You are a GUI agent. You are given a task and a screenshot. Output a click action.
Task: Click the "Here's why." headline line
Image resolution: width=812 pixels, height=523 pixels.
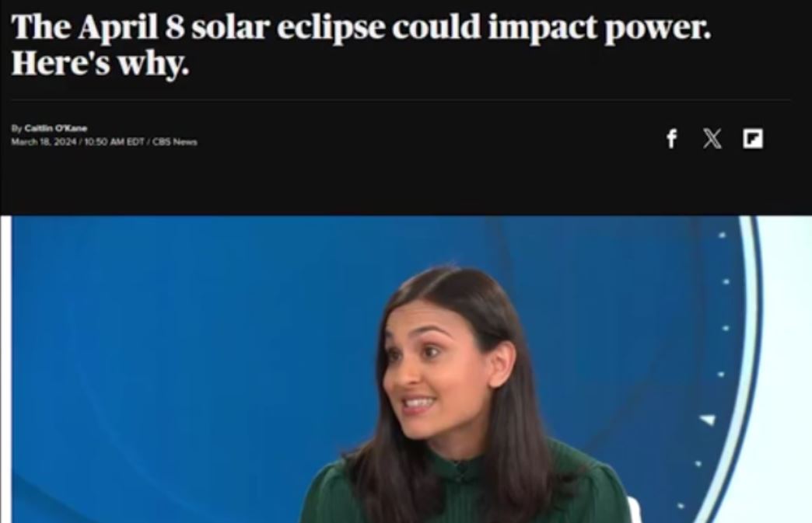[100, 63]
